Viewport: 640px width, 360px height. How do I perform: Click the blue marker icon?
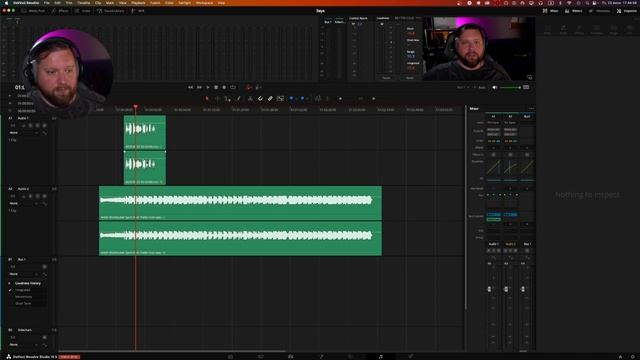302,98
